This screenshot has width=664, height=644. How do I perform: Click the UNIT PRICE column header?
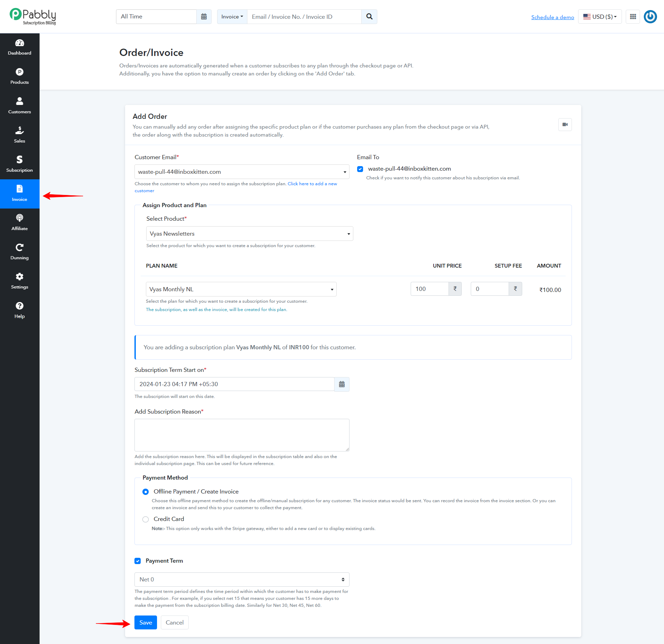(x=447, y=266)
